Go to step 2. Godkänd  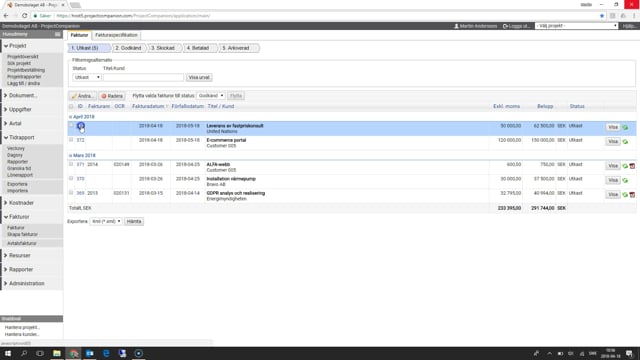click(x=128, y=48)
